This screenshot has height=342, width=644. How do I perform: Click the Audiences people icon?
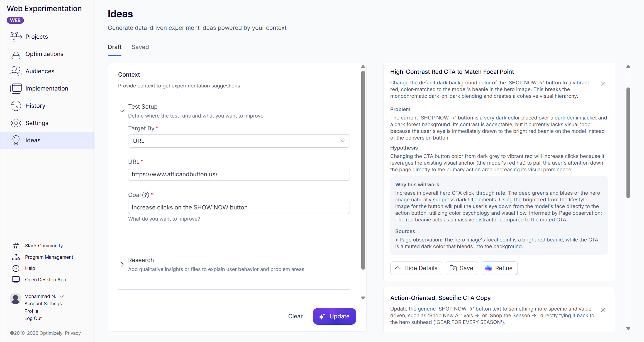click(16, 71)
